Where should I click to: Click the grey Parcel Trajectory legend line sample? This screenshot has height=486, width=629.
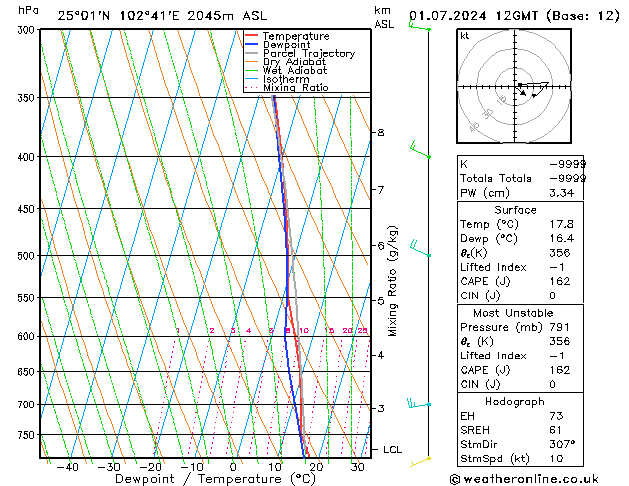(x=252, y=53)
